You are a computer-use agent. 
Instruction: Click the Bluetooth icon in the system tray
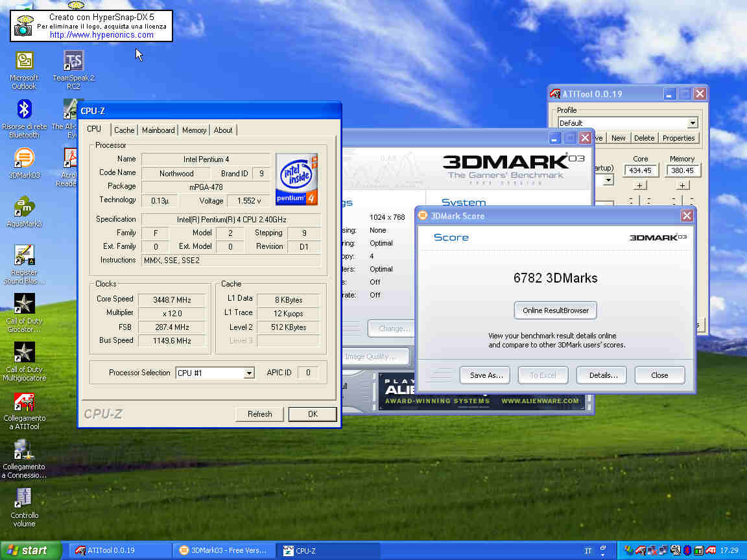coord(687,550)
